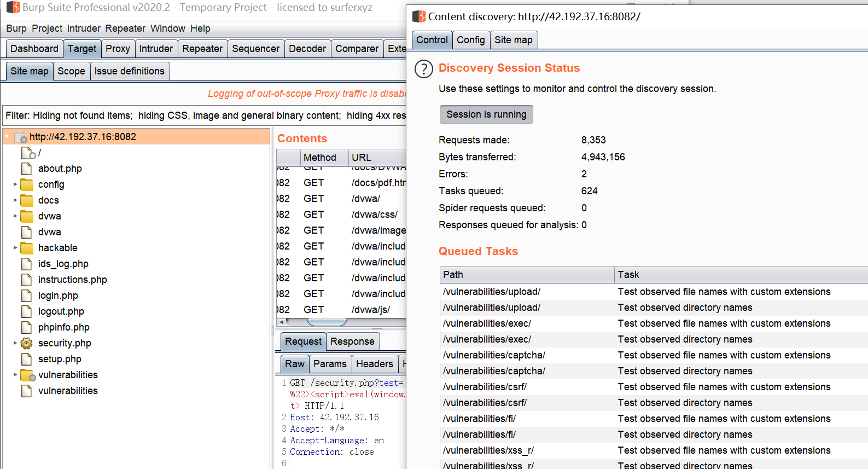Click the Task column header in Queued Tasks

click(x=741, y=275)
